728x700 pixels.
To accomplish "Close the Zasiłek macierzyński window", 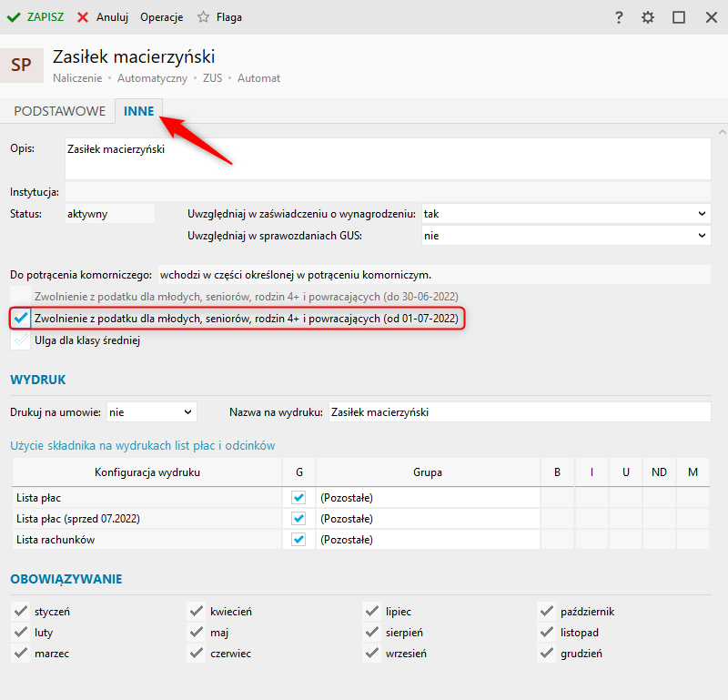I will click(x=712, y=17).
